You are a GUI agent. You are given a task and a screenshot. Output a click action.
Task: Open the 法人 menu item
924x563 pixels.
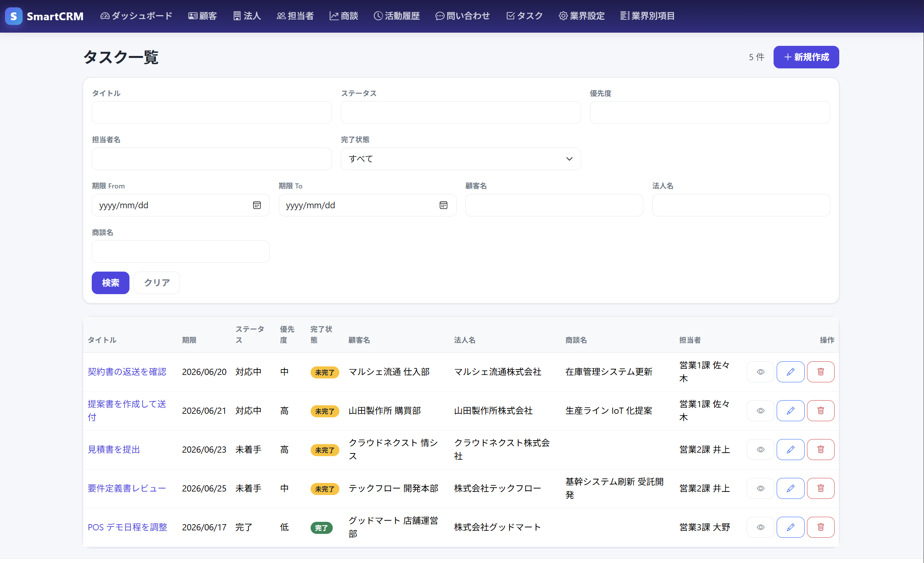tap(247, 16)
